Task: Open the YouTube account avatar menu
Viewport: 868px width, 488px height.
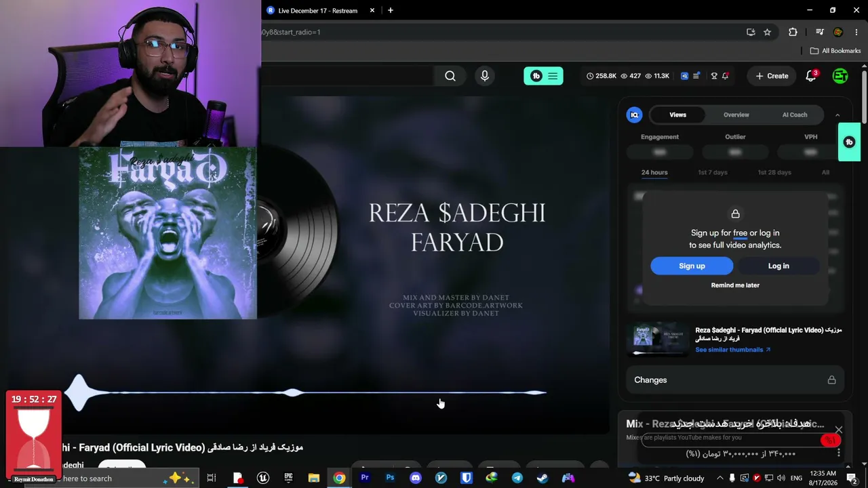Action: click(840, 76)
